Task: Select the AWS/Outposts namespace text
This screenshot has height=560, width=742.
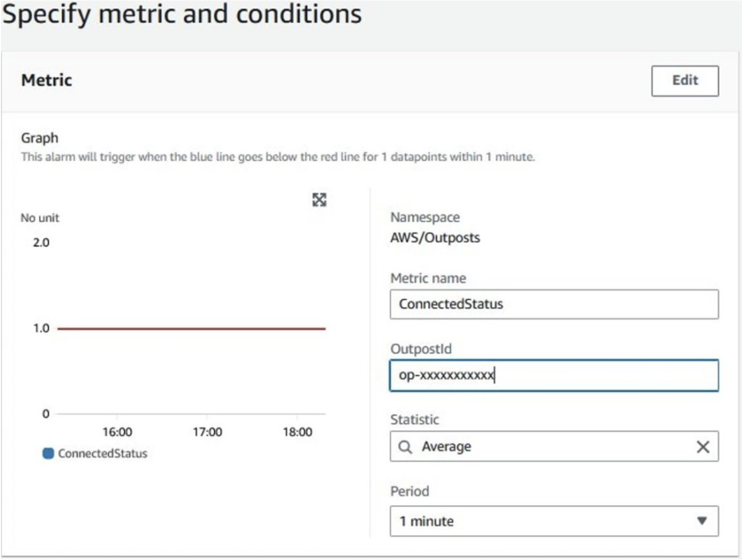Action: pyautogui.click(x=435, y=238)
